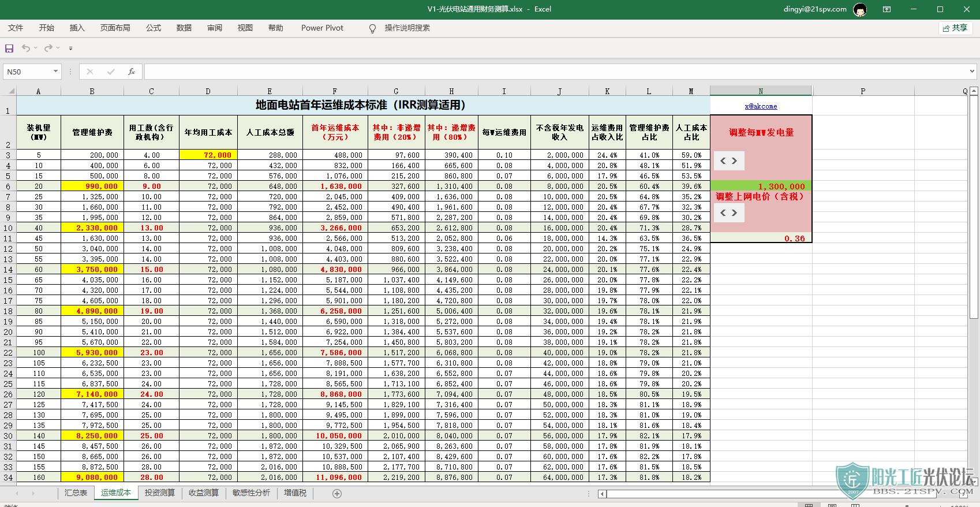
Task: Open the x@akcome hyperlink
Action: click(x=761, y=106)
